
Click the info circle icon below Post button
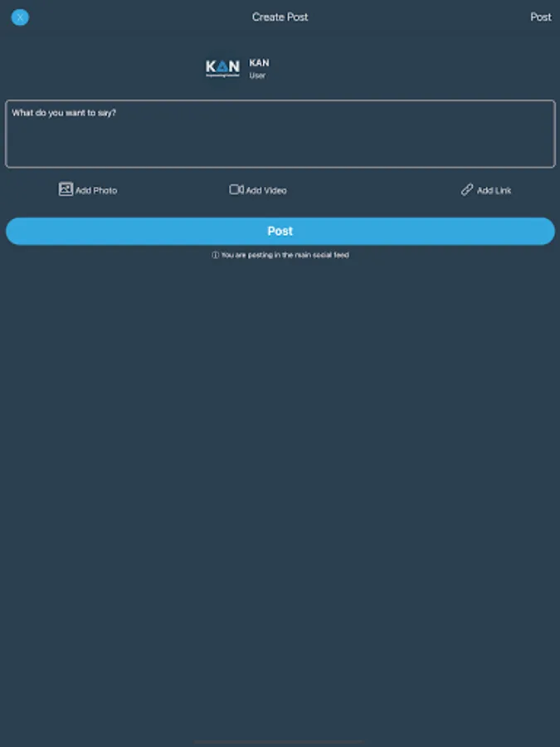pos(215,256)
